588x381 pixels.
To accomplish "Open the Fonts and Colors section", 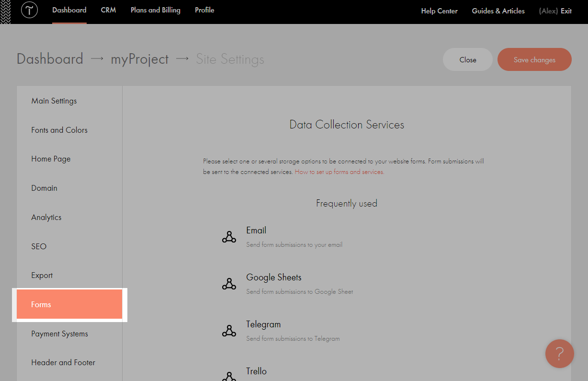I will point(59,130).
